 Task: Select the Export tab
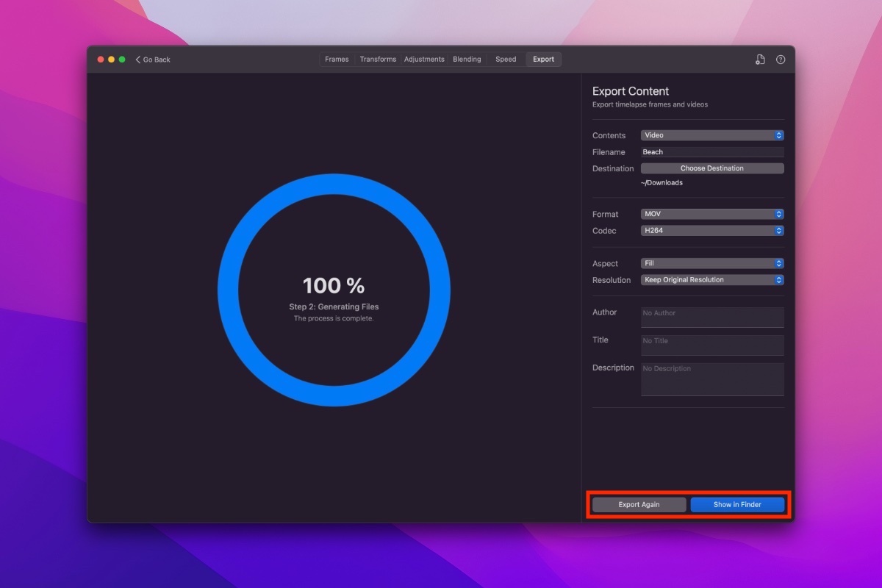[544, 60]
